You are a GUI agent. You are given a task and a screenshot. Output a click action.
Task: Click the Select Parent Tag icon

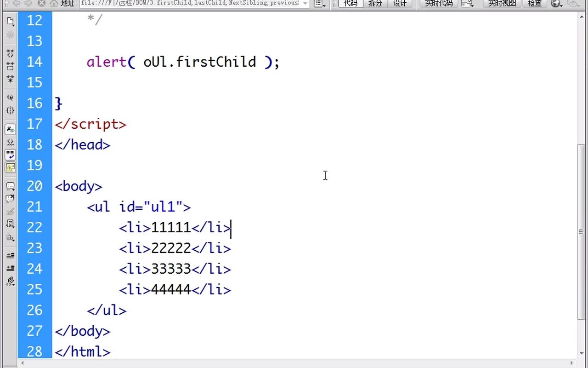(x=10, y=98)
